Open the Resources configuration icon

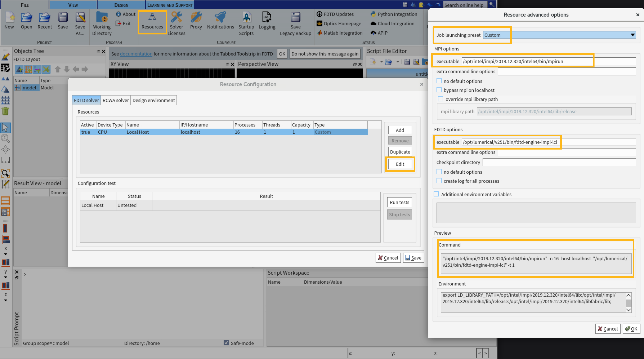pos(152,21)
